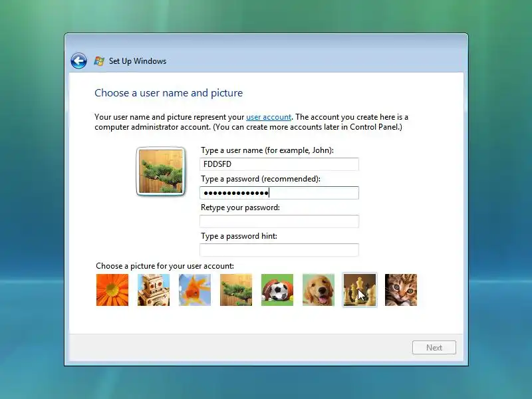
Task: Click the Retype your password field
Action: [279, 221]
